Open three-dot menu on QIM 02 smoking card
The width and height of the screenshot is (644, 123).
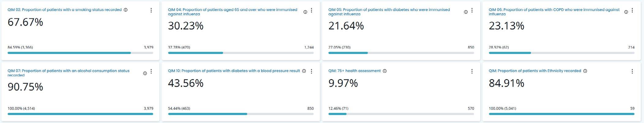click(x=151, y=10)
